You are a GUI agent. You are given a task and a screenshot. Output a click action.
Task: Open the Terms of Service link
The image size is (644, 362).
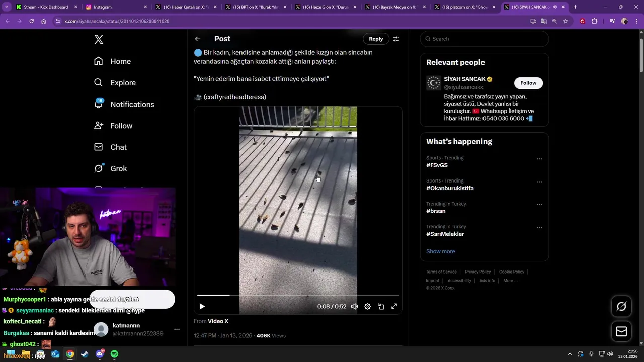click(441, 272)
